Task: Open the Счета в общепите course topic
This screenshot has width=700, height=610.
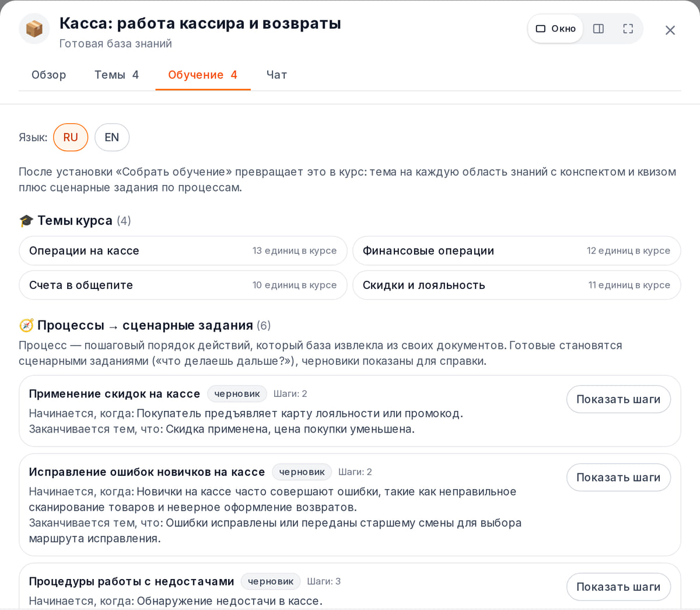Action: pos(183,285)
